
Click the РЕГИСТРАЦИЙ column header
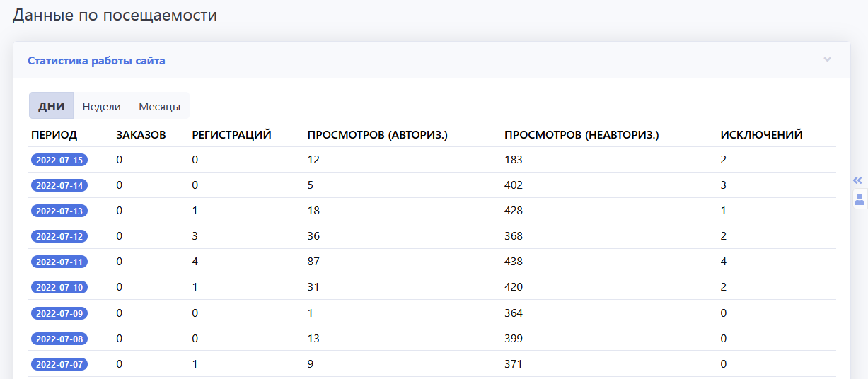[231, 134]
